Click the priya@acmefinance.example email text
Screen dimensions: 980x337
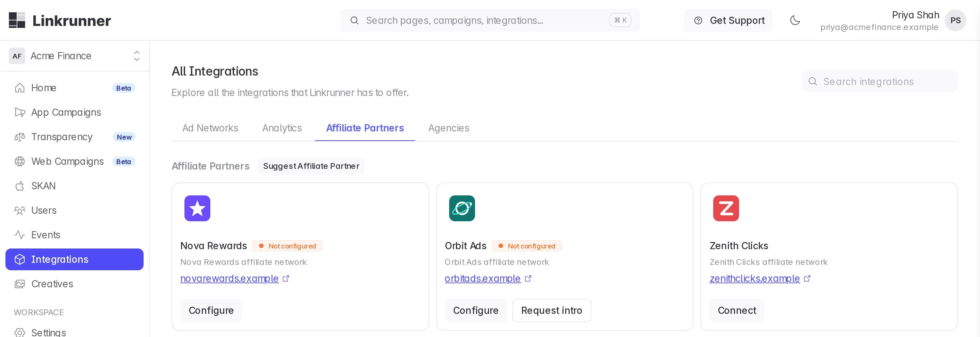pos(879,27)
